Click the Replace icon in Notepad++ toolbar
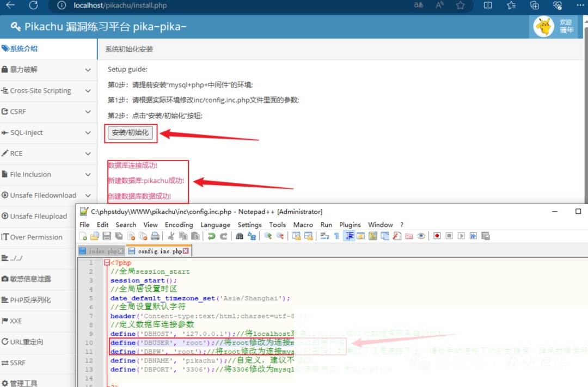Image resolution: width=588 pixels, height=387 pixels. coord(252,236)
